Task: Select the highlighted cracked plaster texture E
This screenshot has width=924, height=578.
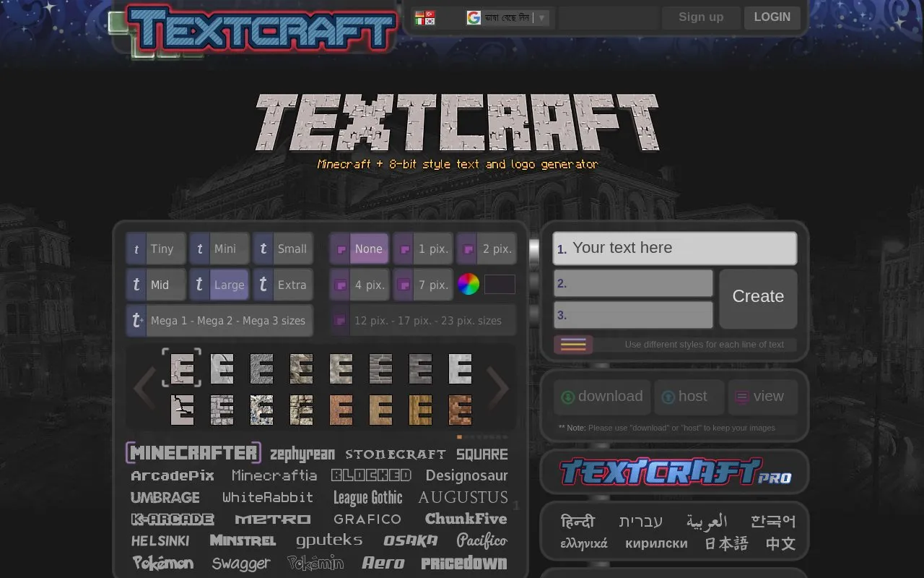Action: coord(182,368)
